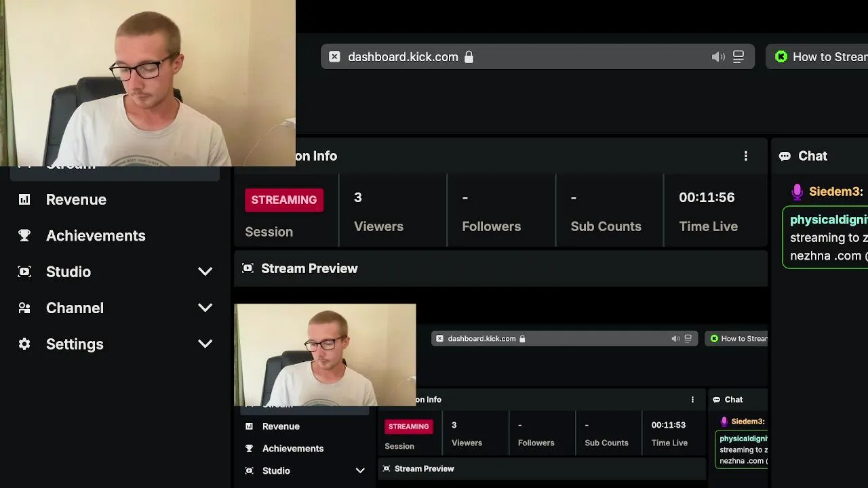This screenshot has width=868, height=488.
Task: Open the Channel menu item
Action: (75, 308)
